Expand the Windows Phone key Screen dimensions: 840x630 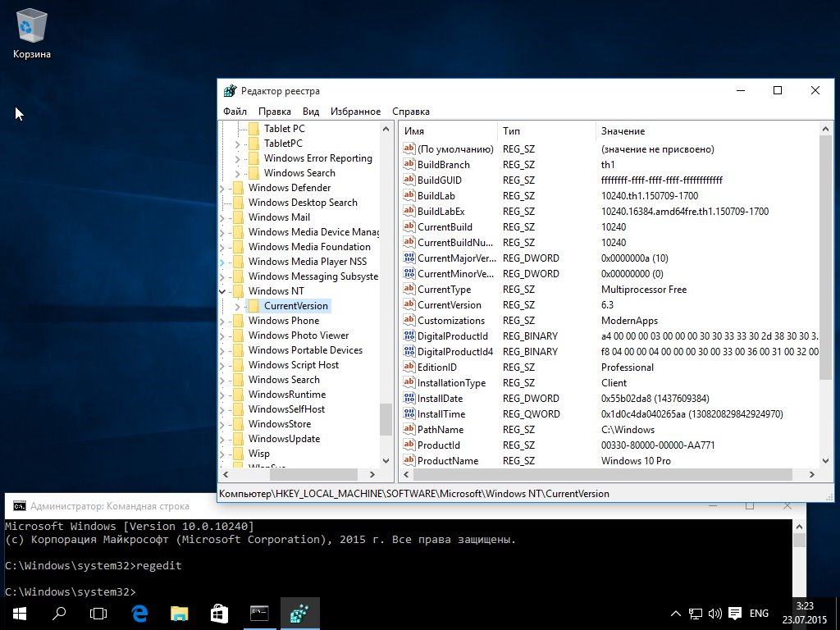tap(222, 321)
